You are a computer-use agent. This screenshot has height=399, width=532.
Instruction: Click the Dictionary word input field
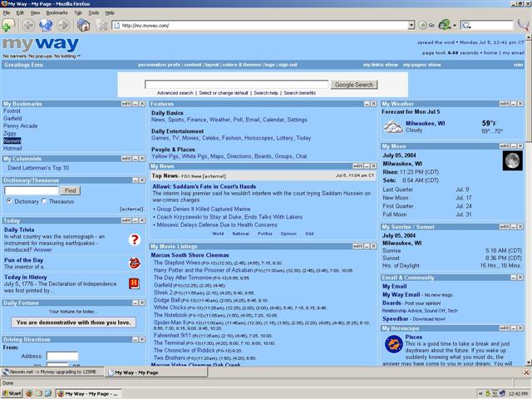32,190
